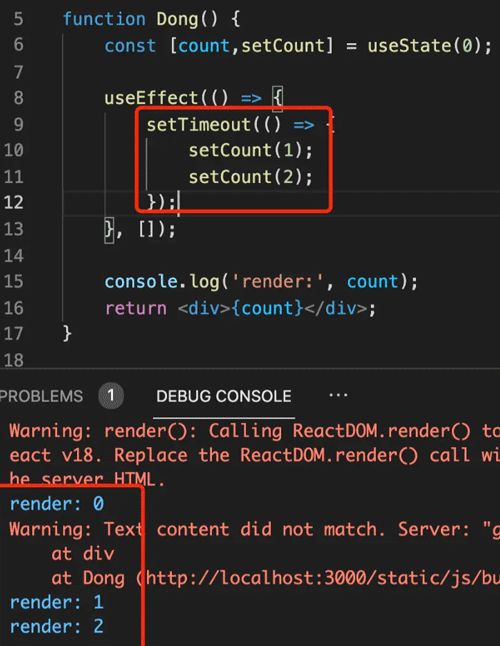Screen dimensions: 500x646
Task: Click the 'return' keyword on line 16
Action: tap(136, 308)
